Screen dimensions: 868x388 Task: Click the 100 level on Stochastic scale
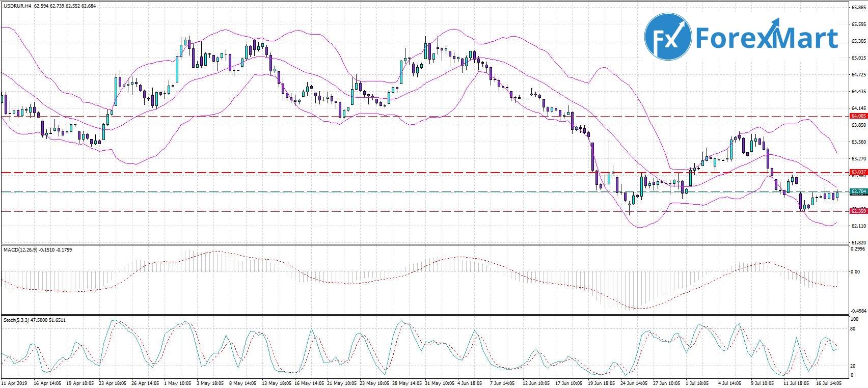(x=855, y=319)
